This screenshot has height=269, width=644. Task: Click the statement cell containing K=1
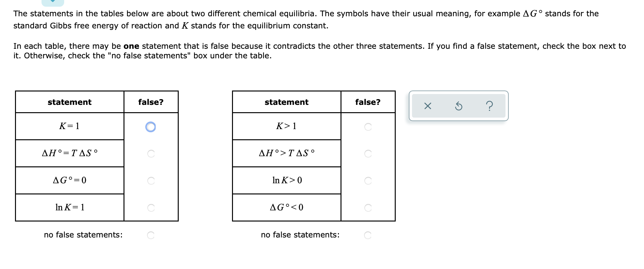point(70,127)
